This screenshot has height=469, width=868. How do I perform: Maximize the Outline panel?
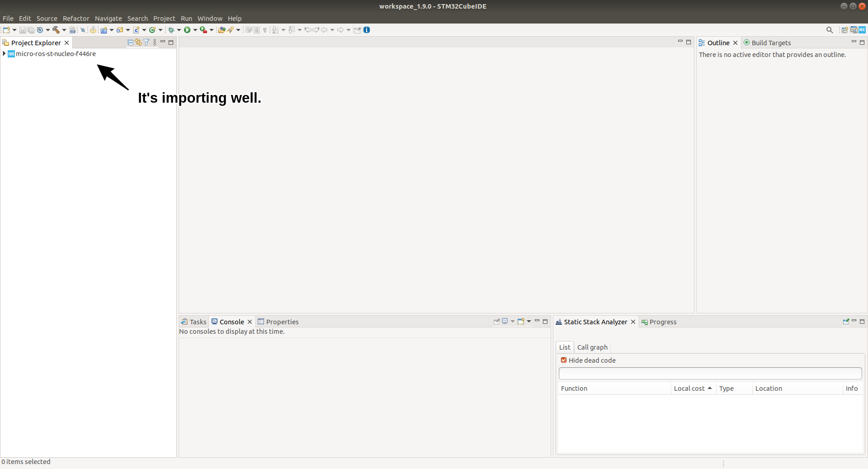pos(862,43)
